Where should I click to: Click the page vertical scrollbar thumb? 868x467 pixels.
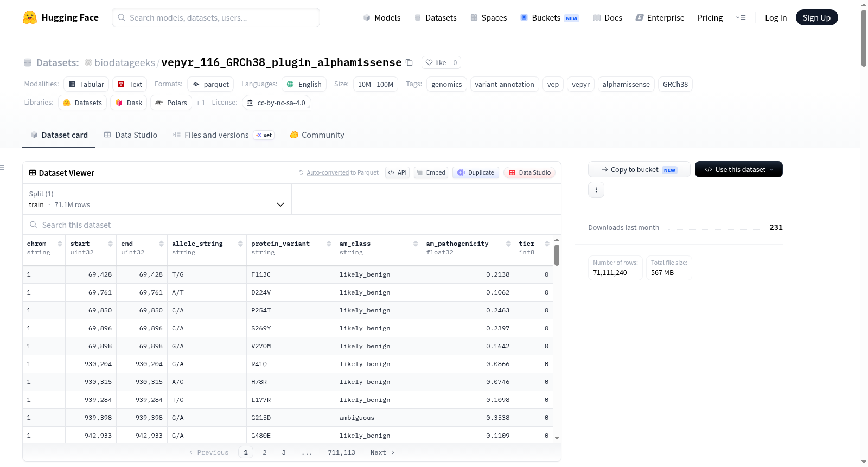click(864, 38)
